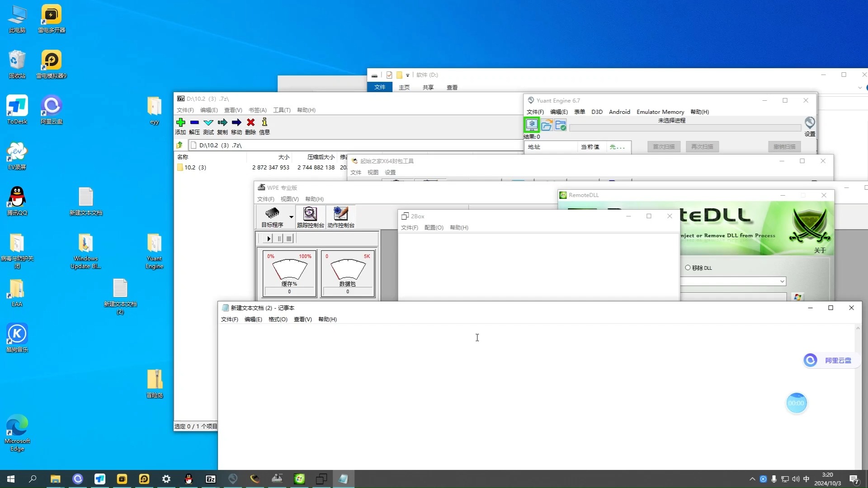The image size is (868, 488).
Task: Open Notepad 格式(O) menu
Action: click(x=278, y=319)
